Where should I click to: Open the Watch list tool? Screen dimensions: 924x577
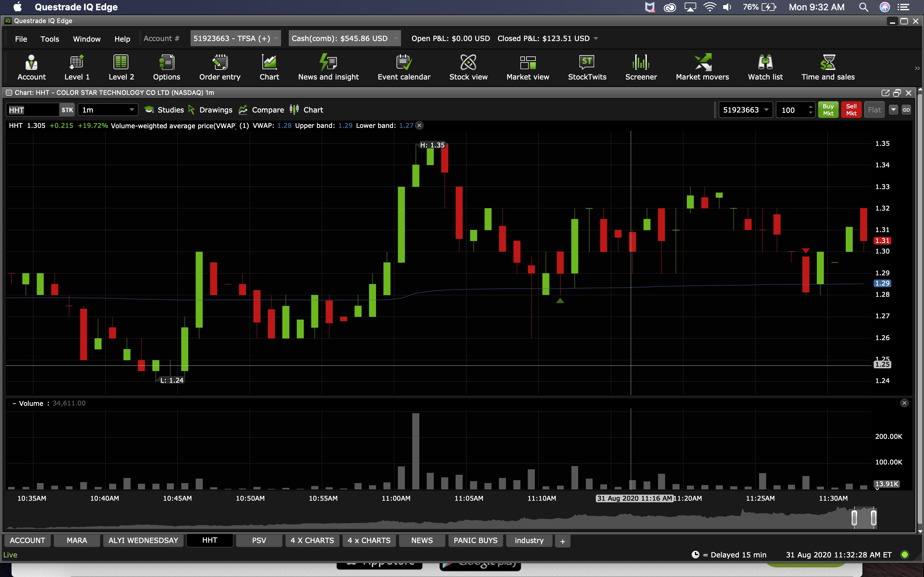tap(765, 67)
